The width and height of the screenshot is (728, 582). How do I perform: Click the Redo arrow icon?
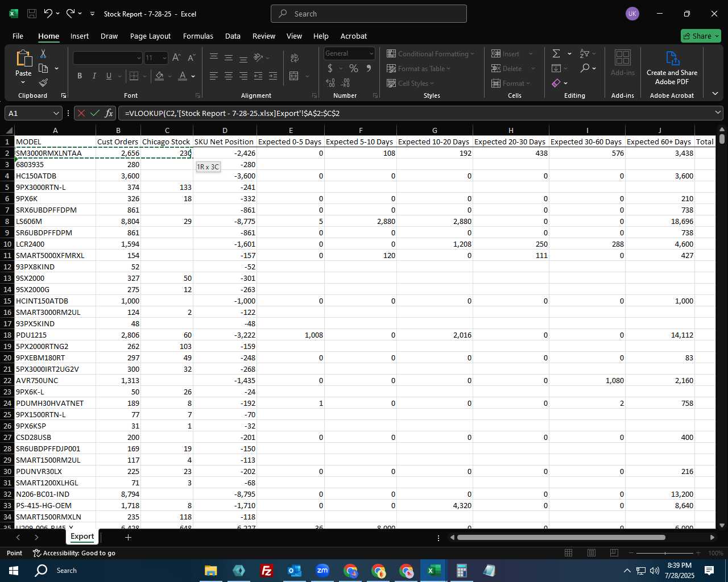point(70,14)
